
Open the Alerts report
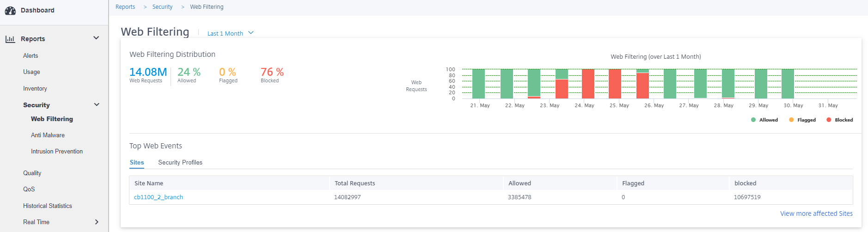coord(31,55)
